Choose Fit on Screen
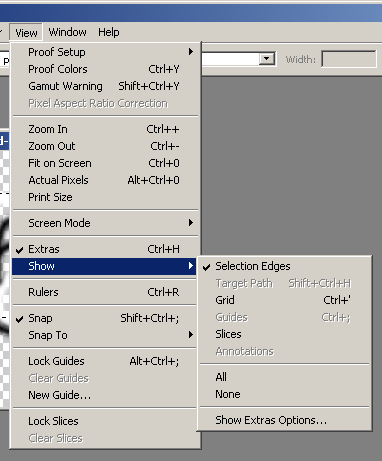 coord(104,163)
